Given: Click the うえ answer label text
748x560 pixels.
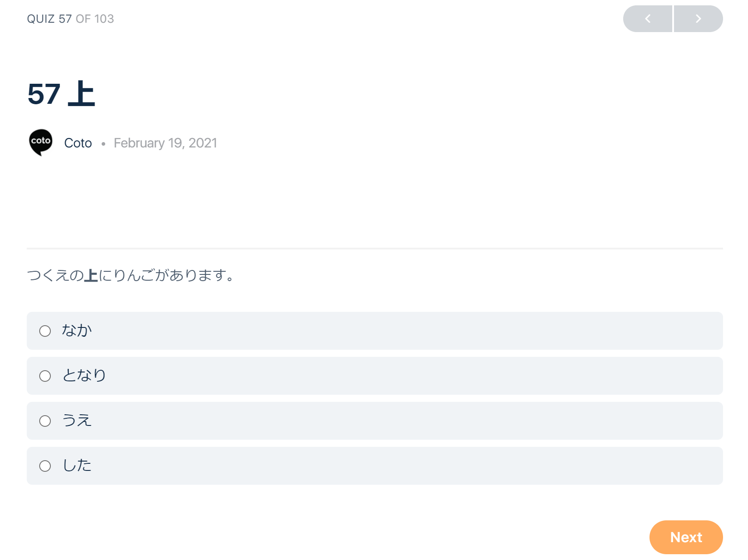Looking at the screenshot, I should coord(77,421).
